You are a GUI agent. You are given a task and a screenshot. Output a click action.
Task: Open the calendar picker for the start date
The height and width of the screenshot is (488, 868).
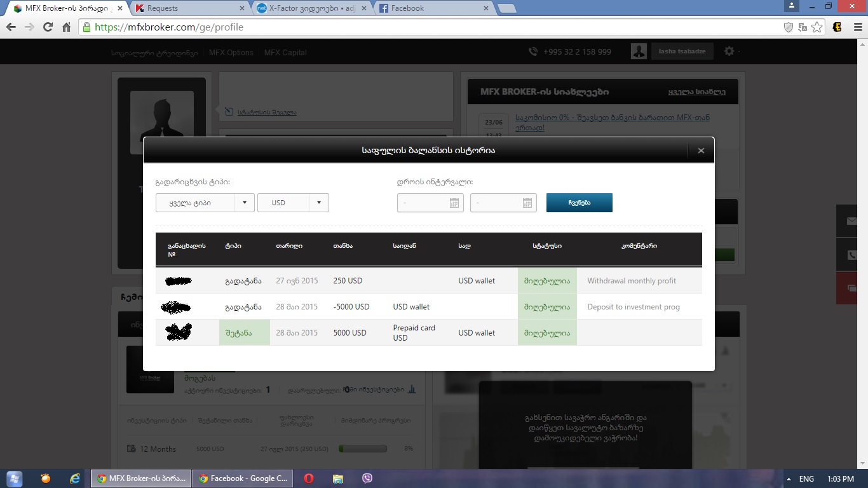454,203
